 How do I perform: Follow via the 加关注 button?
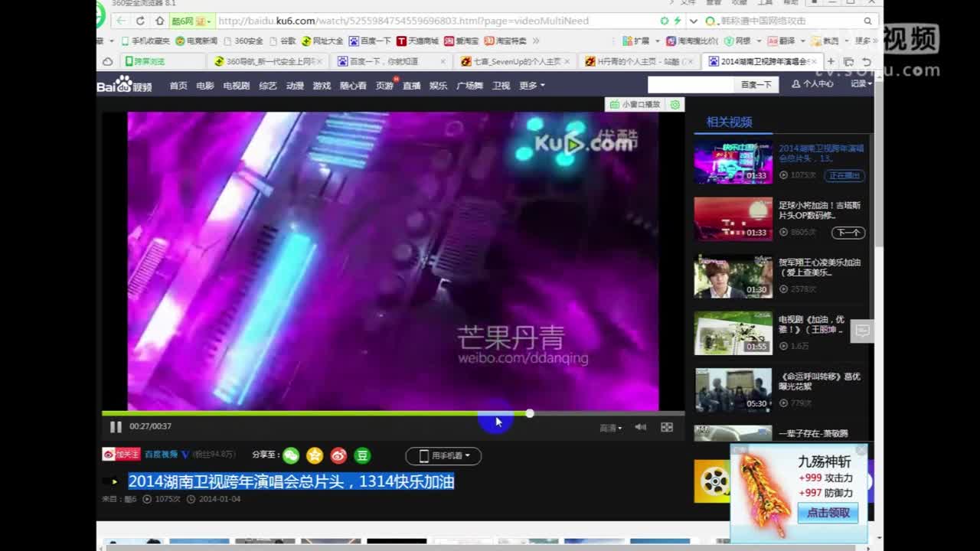121,453
